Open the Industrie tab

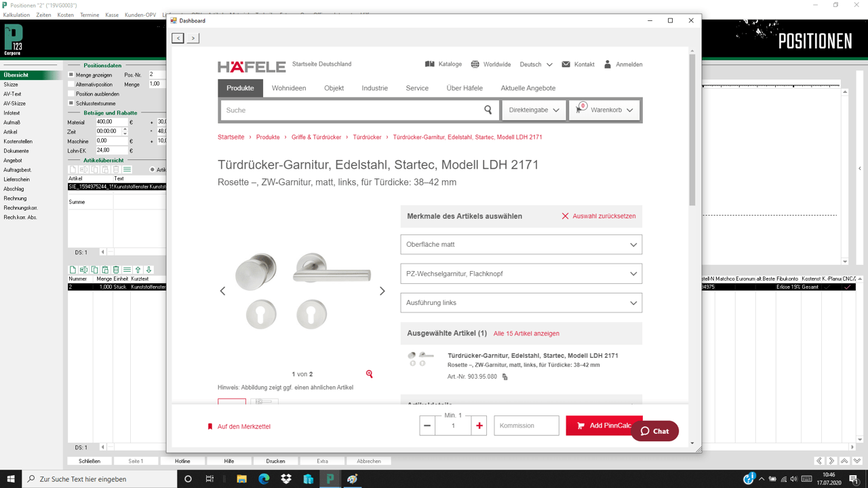(375, 88)
